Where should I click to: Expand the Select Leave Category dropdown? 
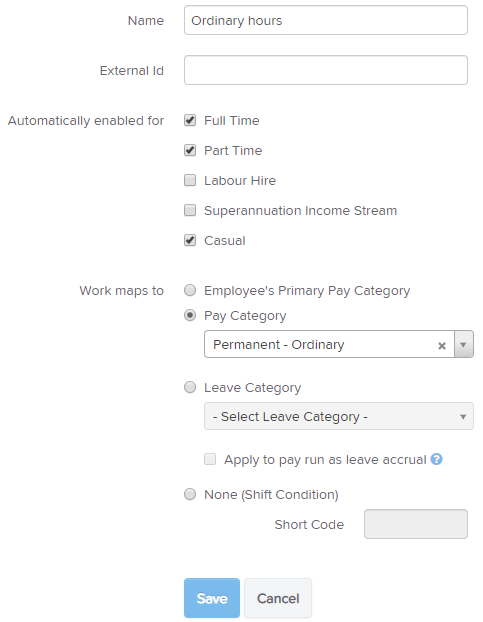(339, 416)
